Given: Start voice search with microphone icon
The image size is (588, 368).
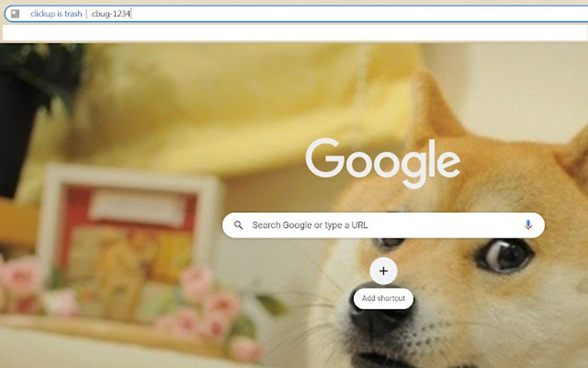Looking at the screenshot, I should (x=528, y=225).
